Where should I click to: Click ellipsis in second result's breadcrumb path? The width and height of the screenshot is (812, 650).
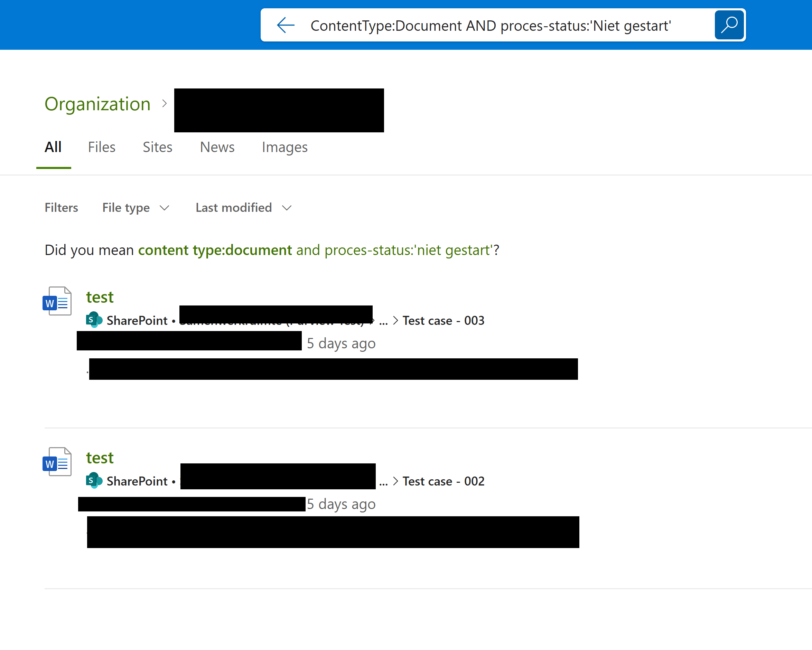pyautogui.click(x=383, y=482)
